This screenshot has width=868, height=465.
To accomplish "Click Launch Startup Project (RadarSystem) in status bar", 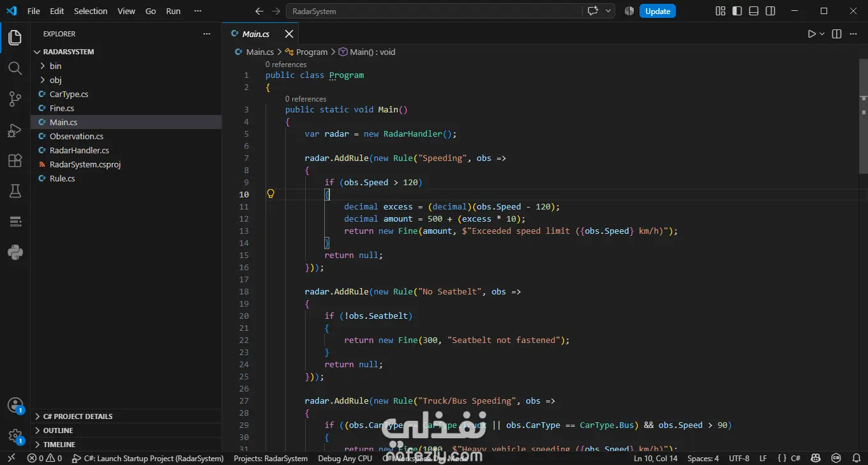I will coord(147,458).
